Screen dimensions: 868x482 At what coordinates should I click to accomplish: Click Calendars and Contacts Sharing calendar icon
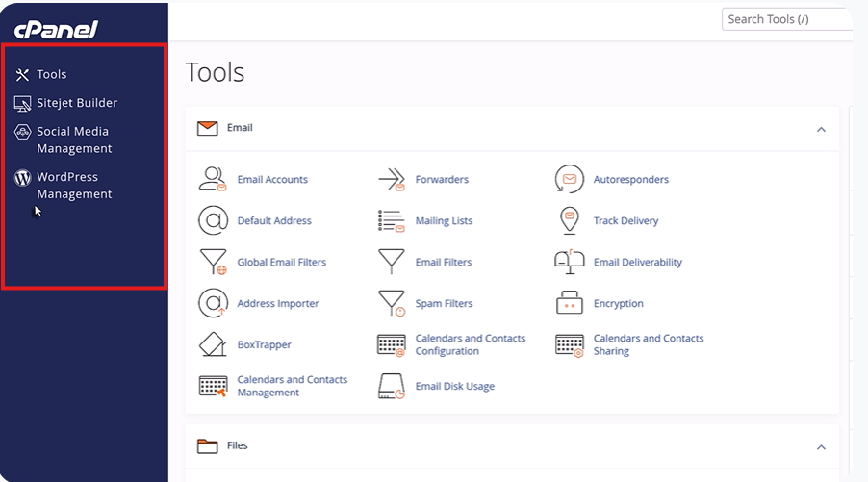570,345
